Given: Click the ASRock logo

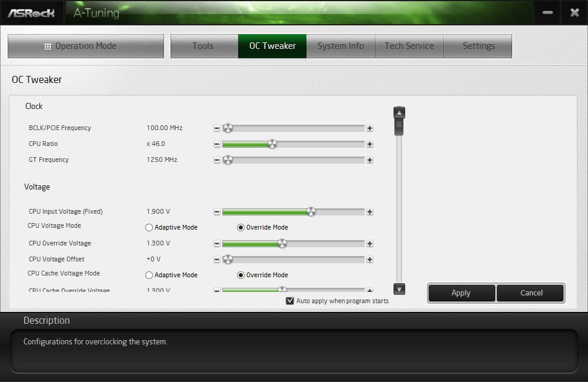Looking at the screenshot, I should (x=32, y=13).
